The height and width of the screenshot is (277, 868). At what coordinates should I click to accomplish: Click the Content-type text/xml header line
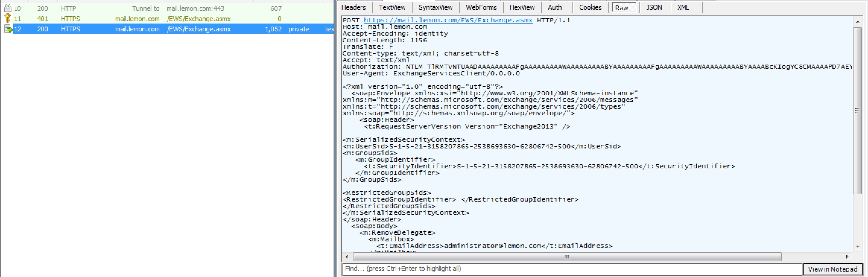[420, 53]
